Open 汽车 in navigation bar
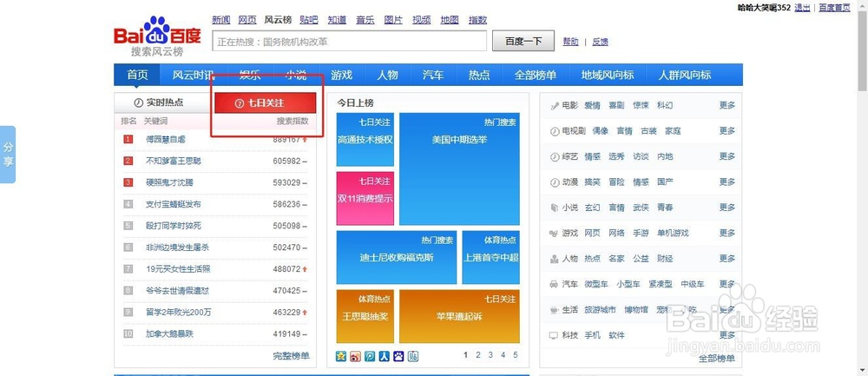Screen dimensions: 868x376 click(x=433, y=75)
